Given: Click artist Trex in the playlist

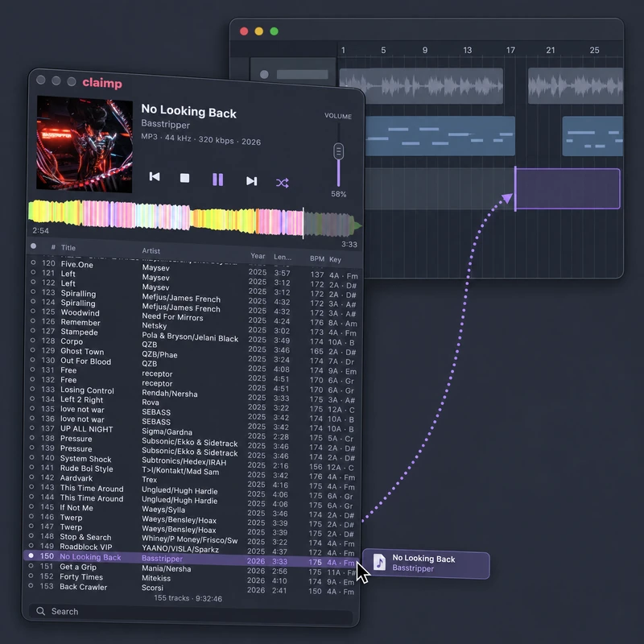Looking at the screenshot, I should 149,480.
